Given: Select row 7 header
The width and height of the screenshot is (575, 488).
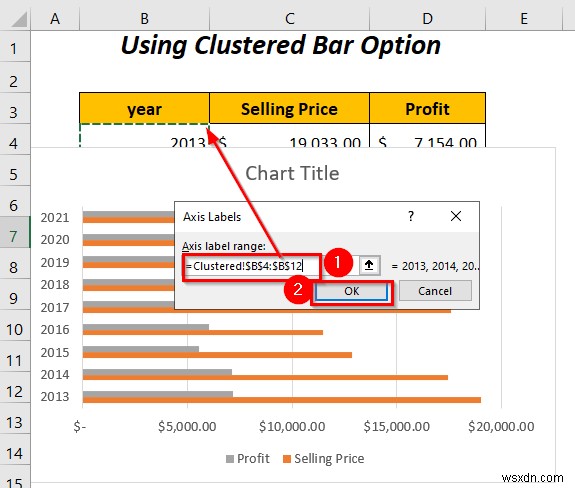Looking at the screenshot, I should 15,236.
